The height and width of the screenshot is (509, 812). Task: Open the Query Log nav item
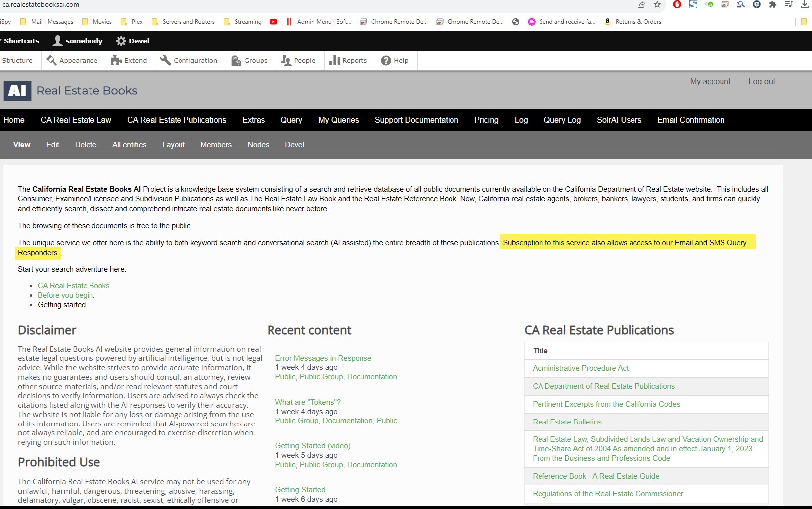pyautogui.click(x=562, y=120)
